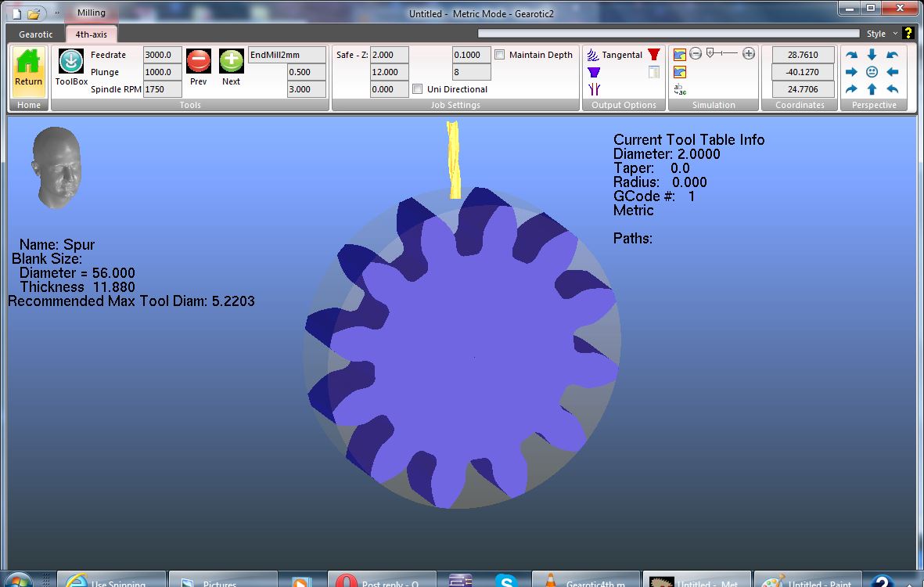The height and width of the screenshot is (587, 924).
Task: Advance to next tool with green Next button
Action: pyautogui.click(x=231, y=61)
